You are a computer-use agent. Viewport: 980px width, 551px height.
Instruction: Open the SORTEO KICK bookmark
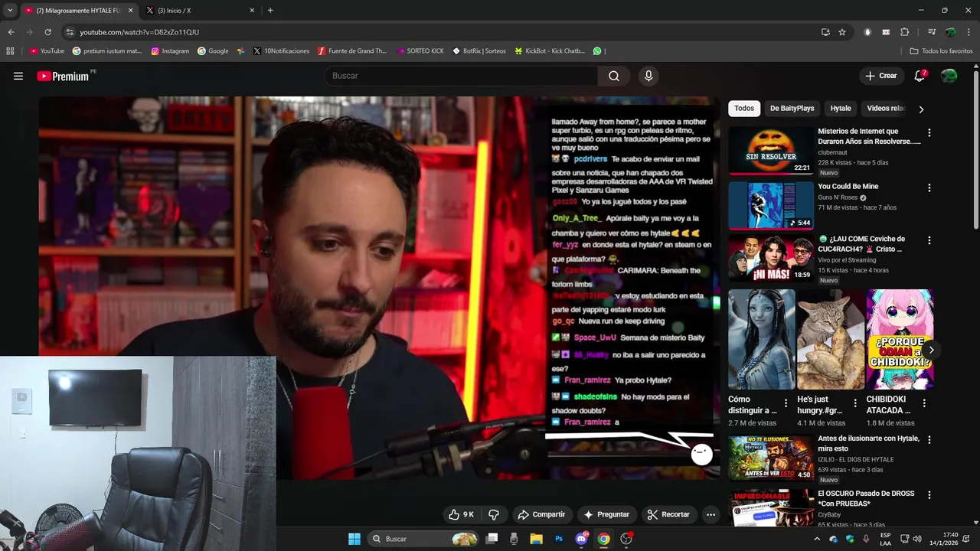[x=420, y=51]
